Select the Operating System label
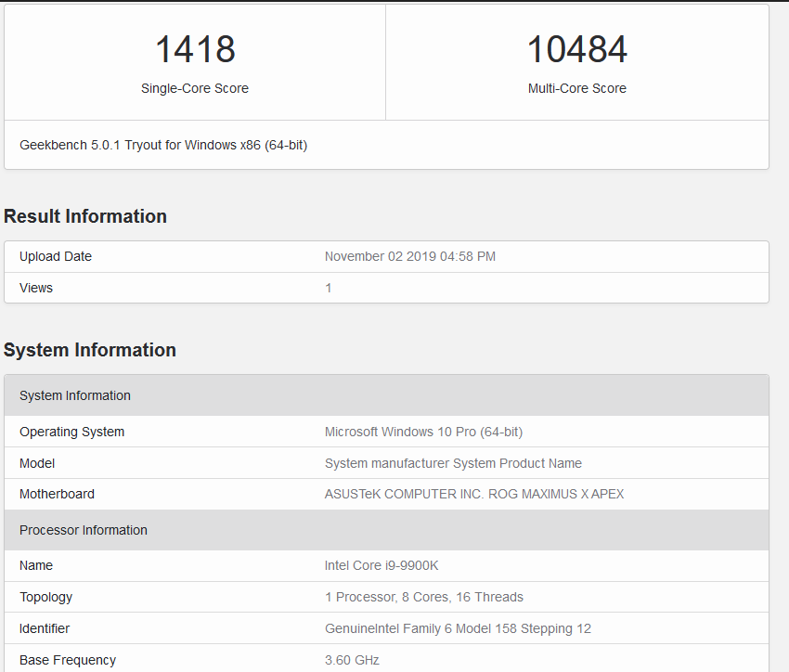The image size is (789, 672). pyautogui.click(x=72, y=433)
